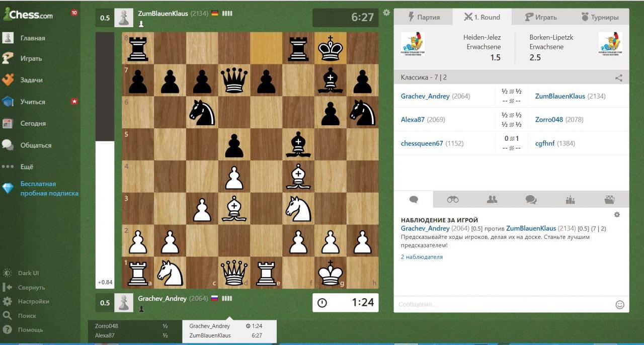Click the black king on g8
This screenshot has height=345, width=644.
click(x=331, y=48)
